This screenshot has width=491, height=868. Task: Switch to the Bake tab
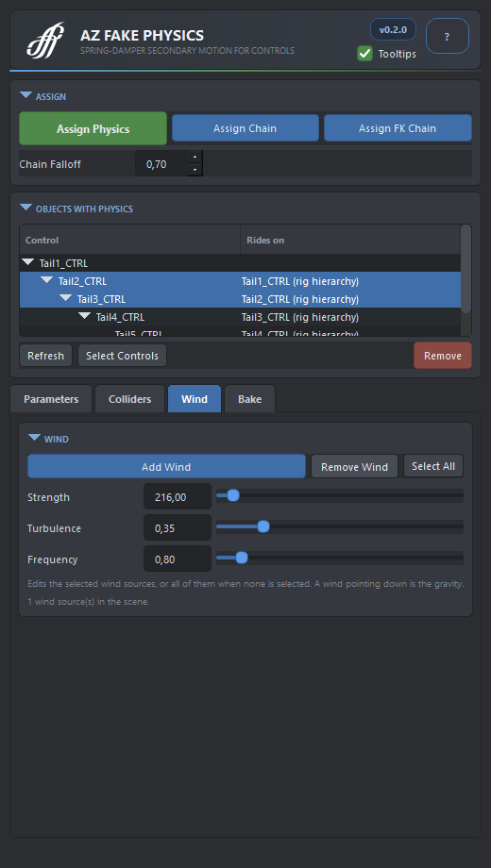250,399
